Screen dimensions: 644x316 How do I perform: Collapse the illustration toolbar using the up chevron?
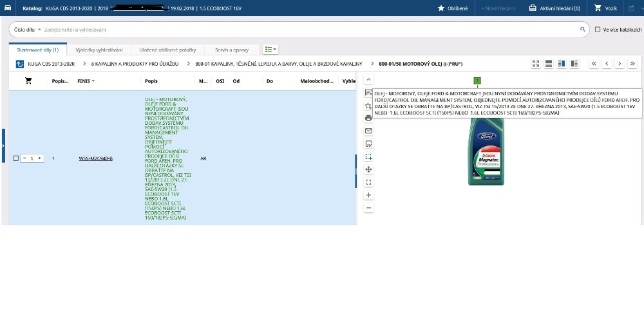pos(368,80)
